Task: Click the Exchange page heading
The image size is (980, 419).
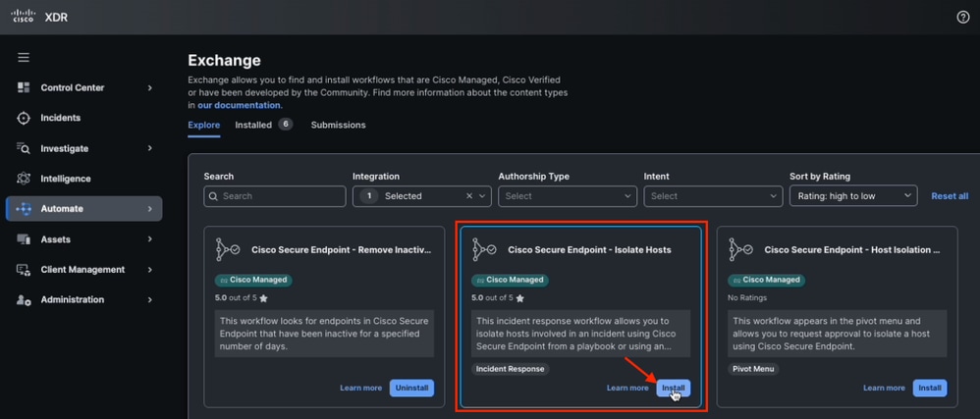Action: (x=224, y=61)
